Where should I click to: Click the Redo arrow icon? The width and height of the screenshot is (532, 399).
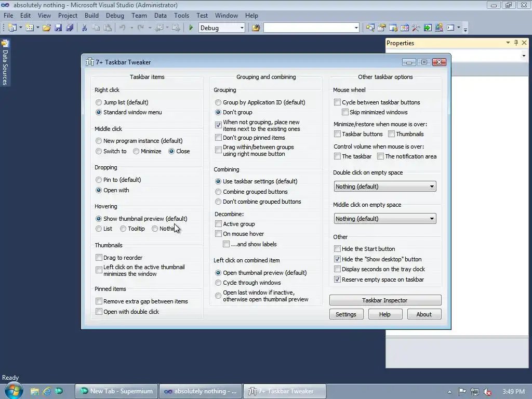(x=140, y=28)
